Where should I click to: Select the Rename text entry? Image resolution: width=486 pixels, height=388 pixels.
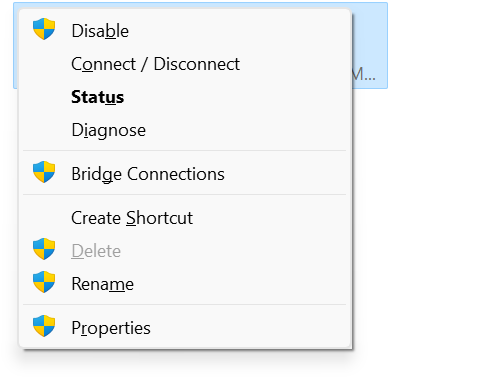(x=103, y=284)
